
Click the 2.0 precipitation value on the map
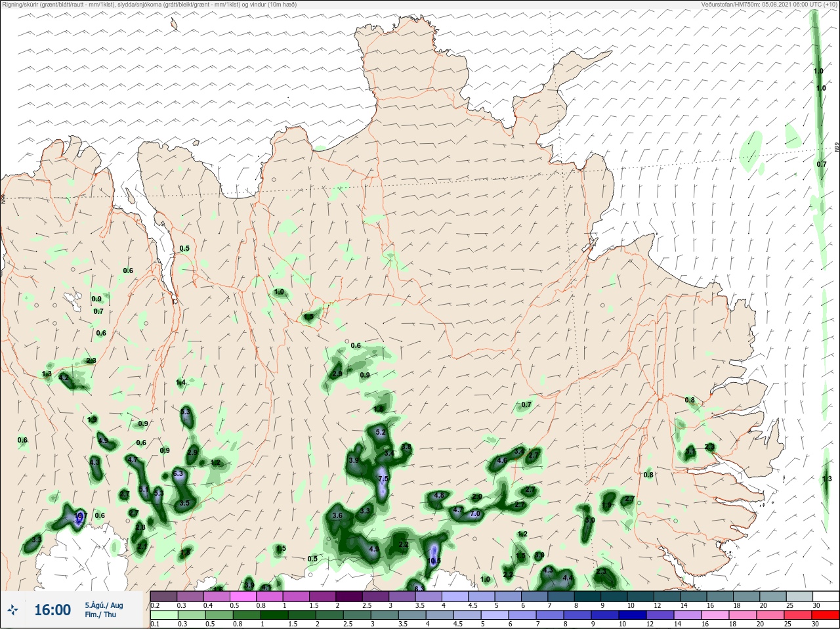click(477, 496)
